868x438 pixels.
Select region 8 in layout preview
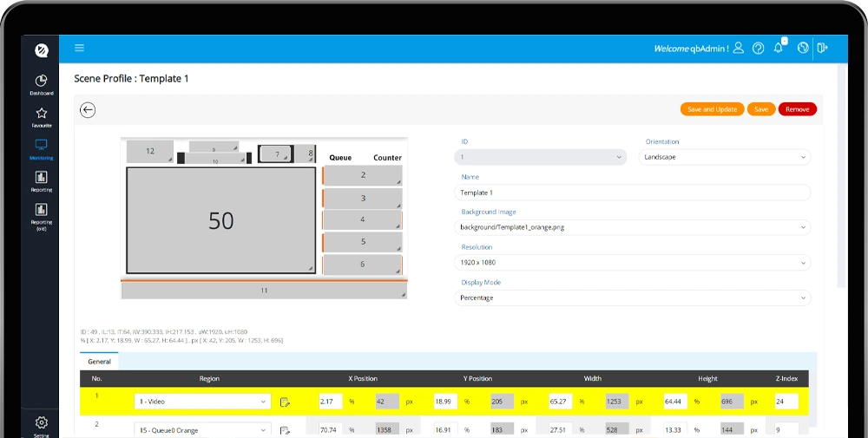(306, 154)
